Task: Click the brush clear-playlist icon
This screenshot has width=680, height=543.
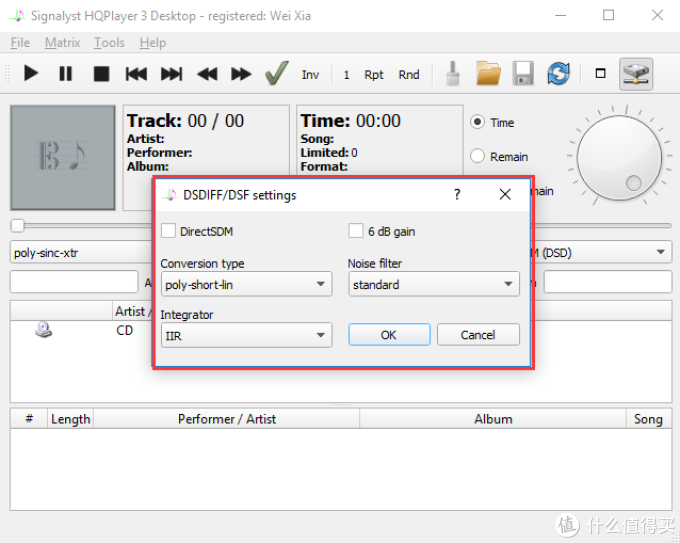Action: pyautogui.click(x=453, y=73)
